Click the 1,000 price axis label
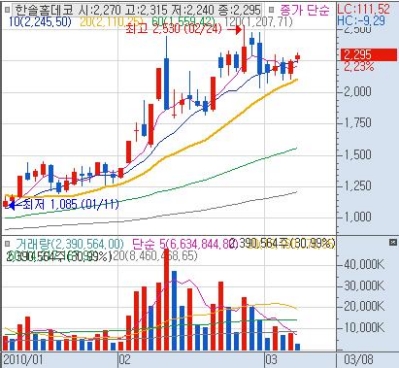 pos(357,217)
